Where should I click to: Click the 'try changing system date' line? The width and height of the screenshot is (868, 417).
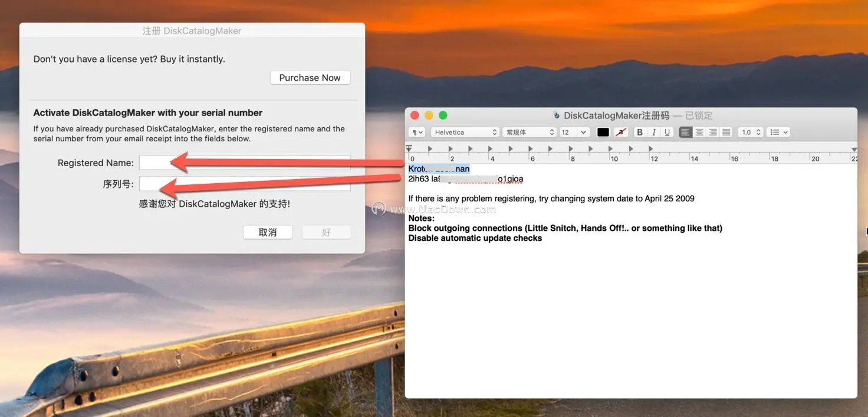pyautogui.click(x=551, y=198)
